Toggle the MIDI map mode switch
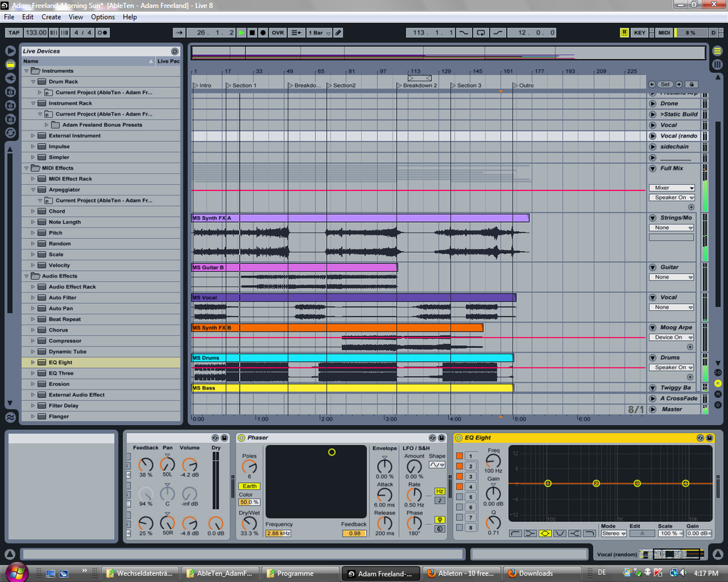 (664, 33)
